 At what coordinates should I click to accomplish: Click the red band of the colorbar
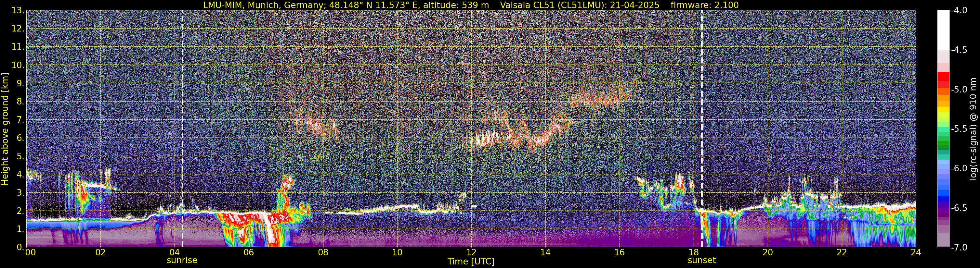click(x=943, y=80)
